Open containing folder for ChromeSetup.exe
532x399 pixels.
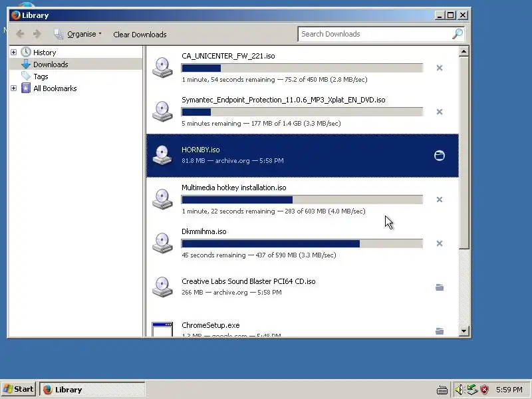(x=440, y=331)
